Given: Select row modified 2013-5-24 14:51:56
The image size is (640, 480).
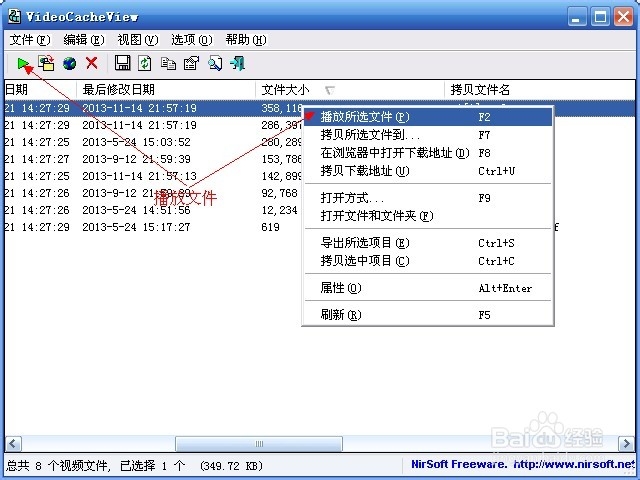Looking at the screenshot, I should (x=153, y=210).
